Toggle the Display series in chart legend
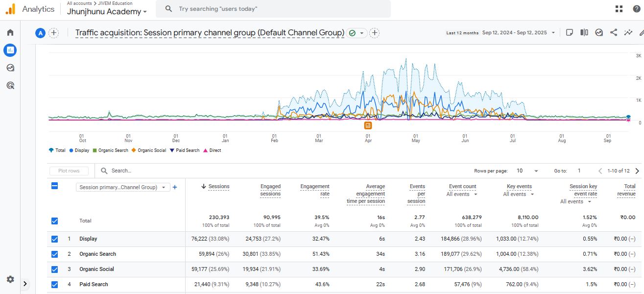Screen dimensions: 644x294 (x=79, y=150)
